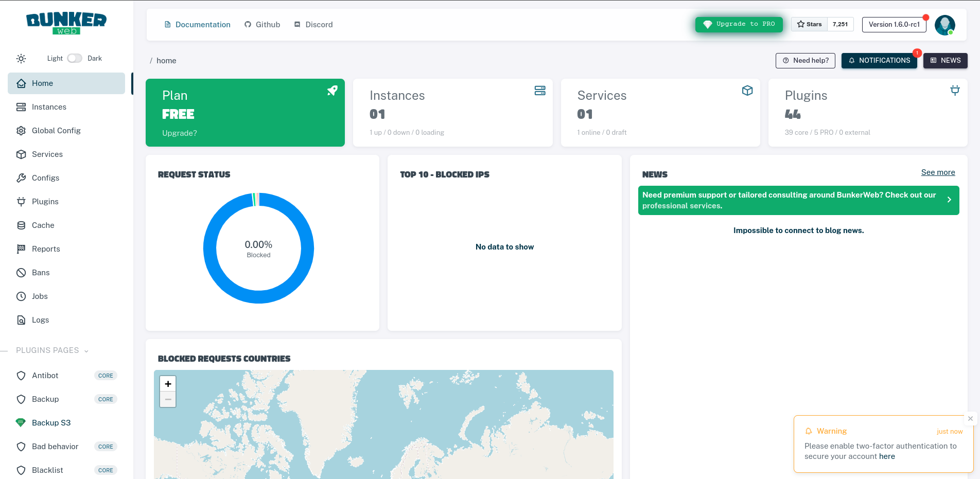
Task: Click the Plugins icon in the sidebar
Action: [21, 201]
